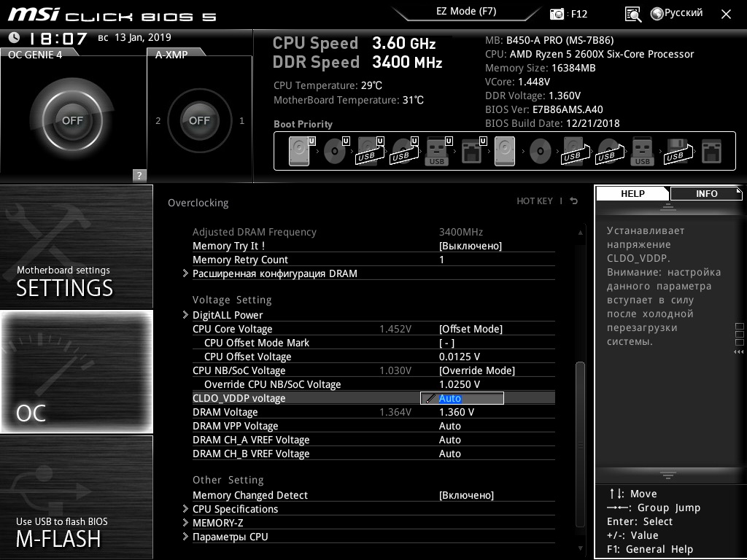This screenshot has width=747, height=560.
Task: Select A-XMP profile 1
Action: tap(242, 121)
